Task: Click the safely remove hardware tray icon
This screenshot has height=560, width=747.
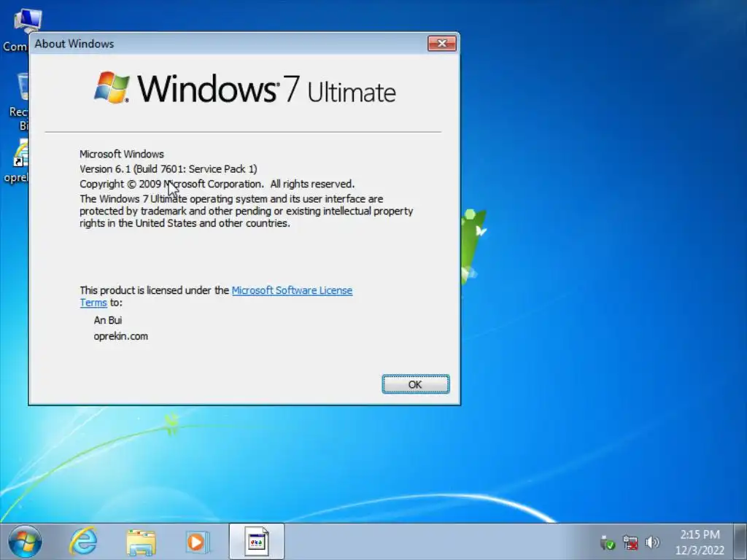Action: 608,542
